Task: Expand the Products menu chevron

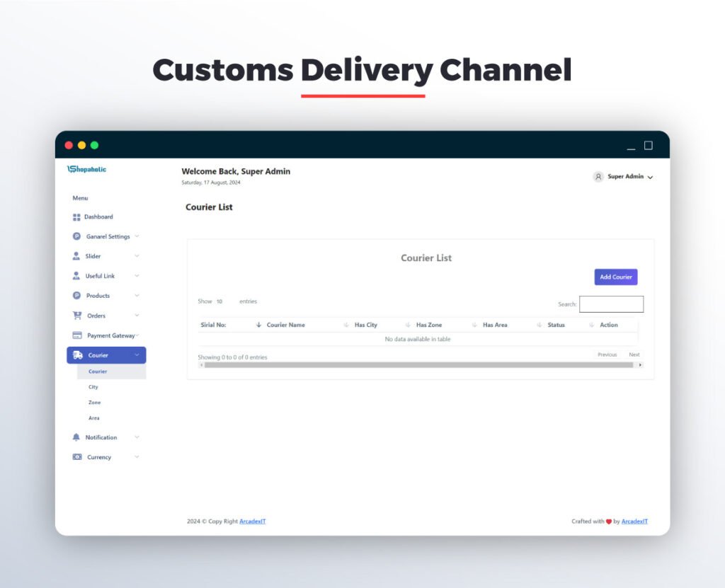Action: [x=137, y=296]
